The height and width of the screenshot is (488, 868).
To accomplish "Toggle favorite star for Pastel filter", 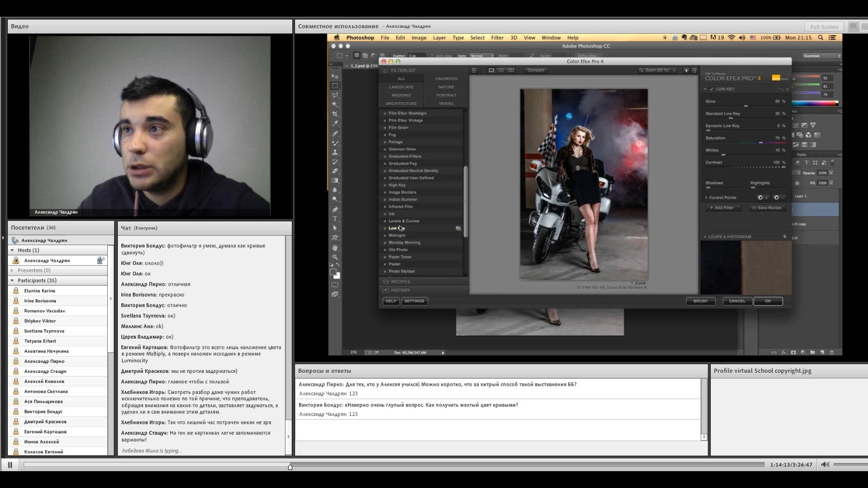I will tap(385, 264).
